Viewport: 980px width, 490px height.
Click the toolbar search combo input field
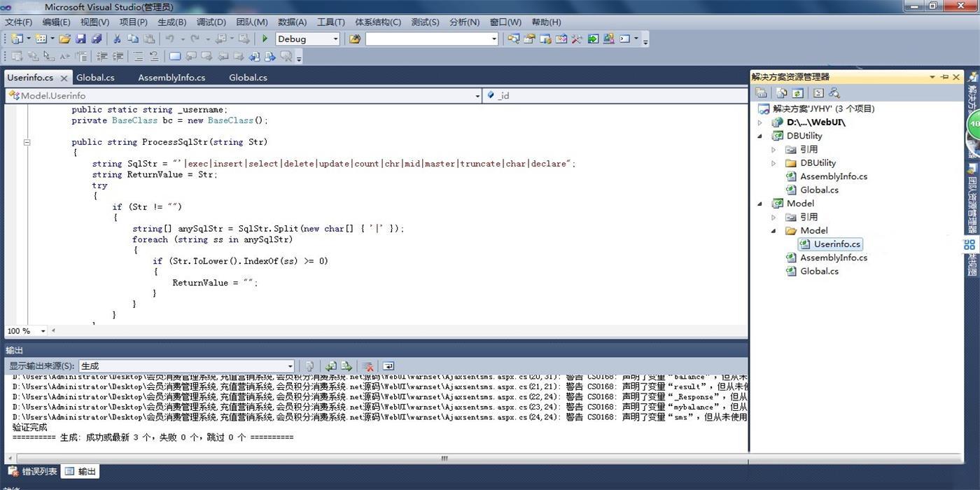pyautogui.click(x=432, y=39)
